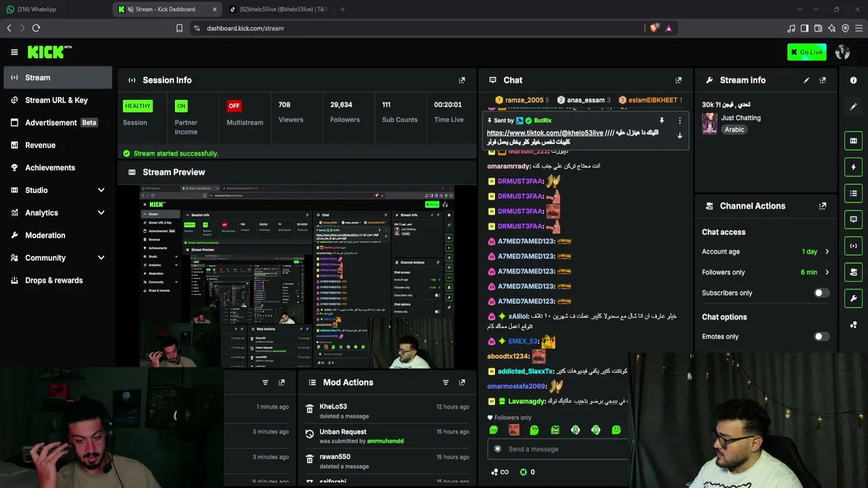Open the Advertisement Beta page
This screenshot has width=868, height=488.
58,123
